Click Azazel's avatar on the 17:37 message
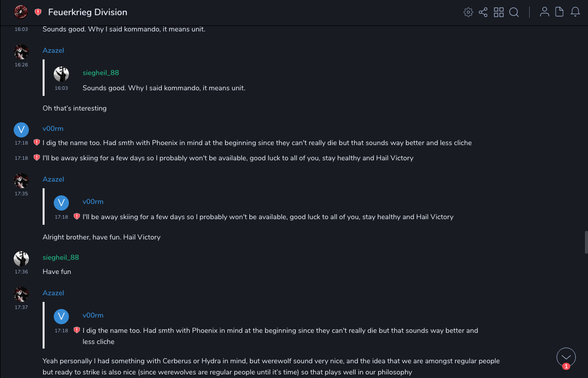588x378 pixels. [x=21, y=294]
